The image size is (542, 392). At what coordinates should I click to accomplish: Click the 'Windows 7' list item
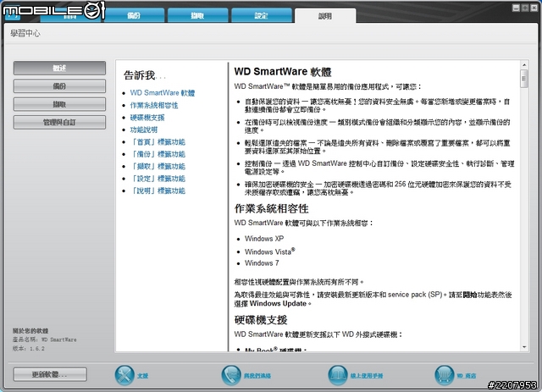pyautogui.click(x=262, y=263)
